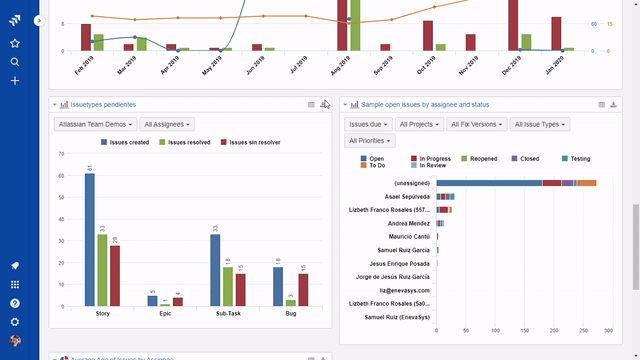Screen dimensions: 640x360
Task: Click the unassigned To Do orange segment
Action: point(587,183)
